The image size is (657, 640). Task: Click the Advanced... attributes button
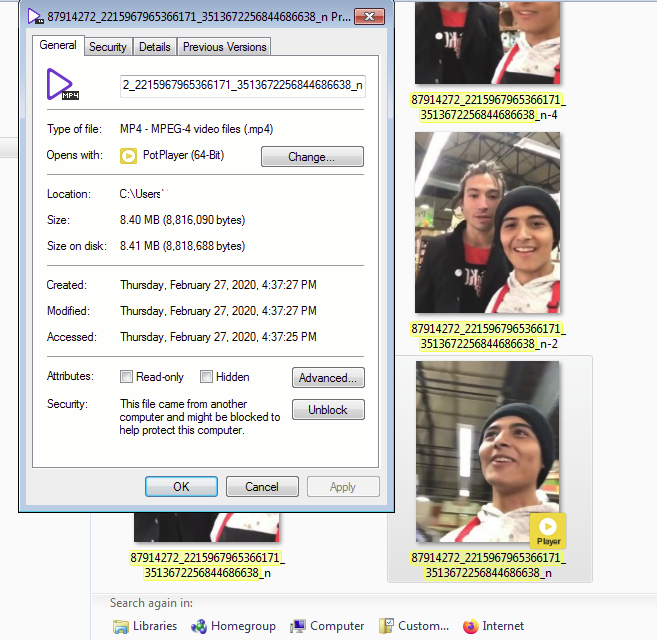(328, 378)
